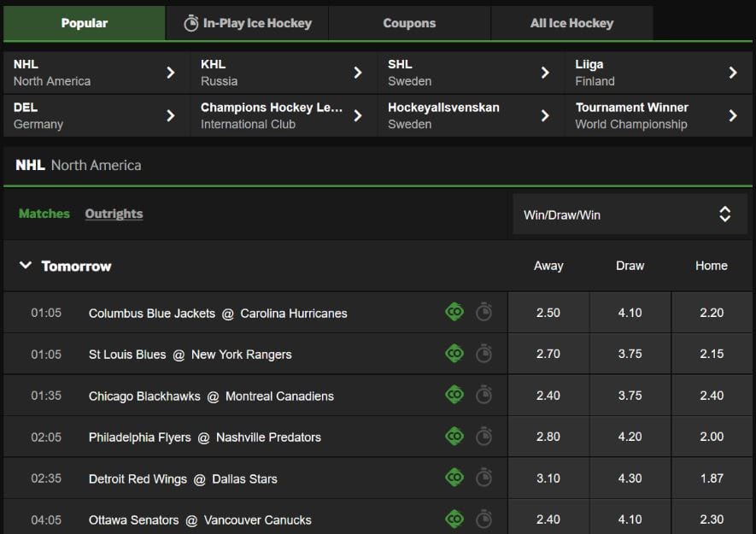
Task: Click in-play stopwatch icon for Philadelphia Flyers match
Action: [483, 437]
